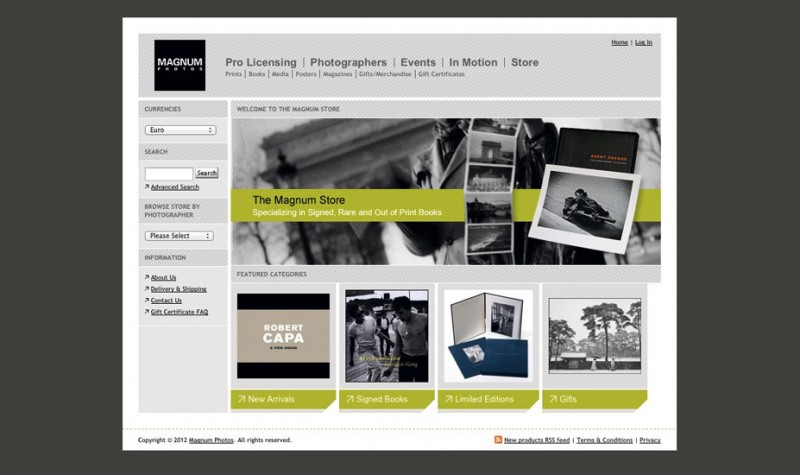Click inside the search text field
800x475 pixels.
point(168,173)
